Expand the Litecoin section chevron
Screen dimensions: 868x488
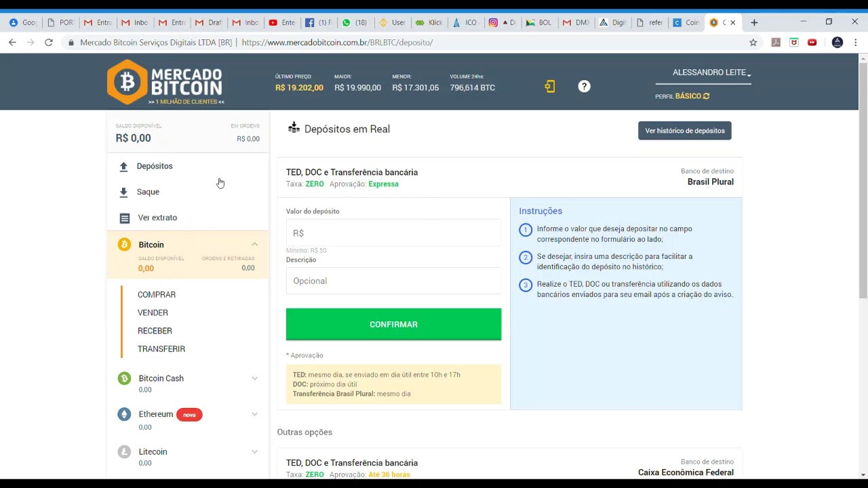coord(254,451)
